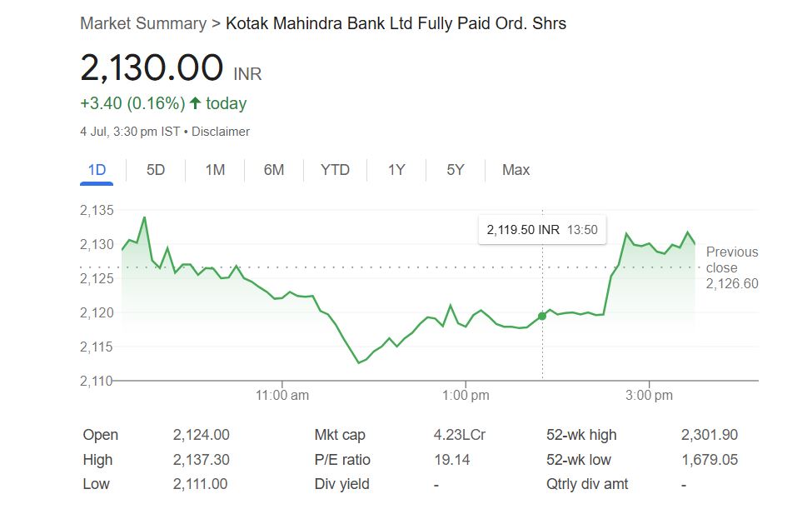Select the YTD range tab
812x514 pixels.
pyautogui.click(x=335, y=170)
